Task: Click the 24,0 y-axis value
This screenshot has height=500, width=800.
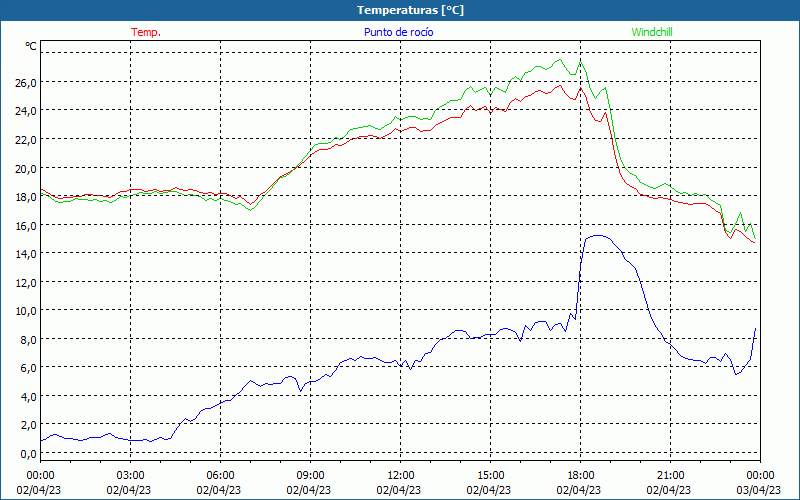Action: tap(25, 111)
